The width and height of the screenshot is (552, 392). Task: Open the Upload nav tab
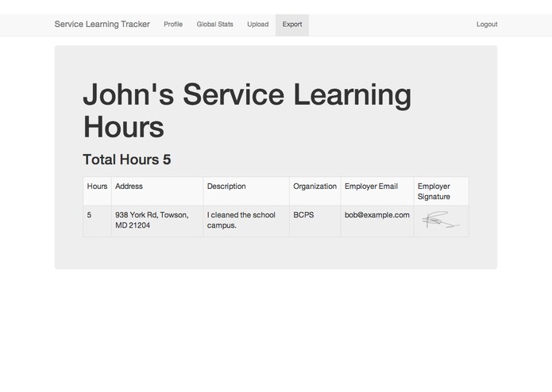click(257, 25)
